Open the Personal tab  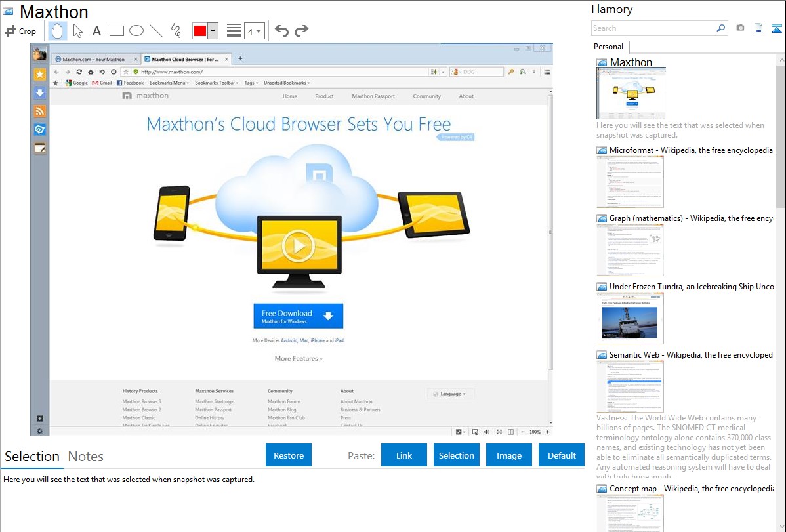608,46
